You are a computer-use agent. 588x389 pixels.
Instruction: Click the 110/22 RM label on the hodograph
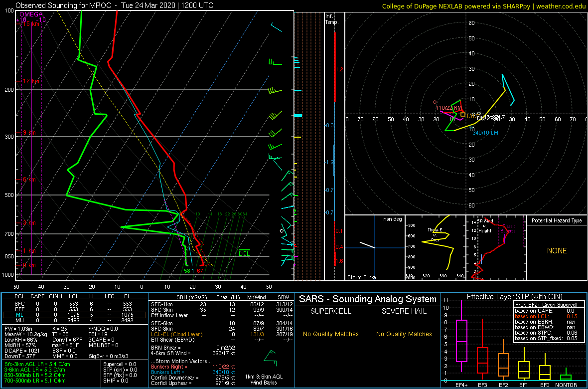449,108
